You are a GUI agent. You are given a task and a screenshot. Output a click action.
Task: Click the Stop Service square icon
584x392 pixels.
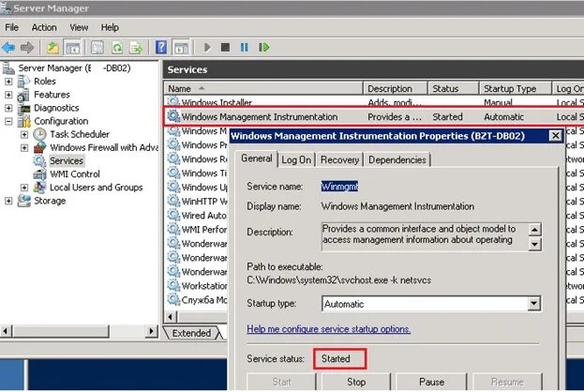(225, 48)
